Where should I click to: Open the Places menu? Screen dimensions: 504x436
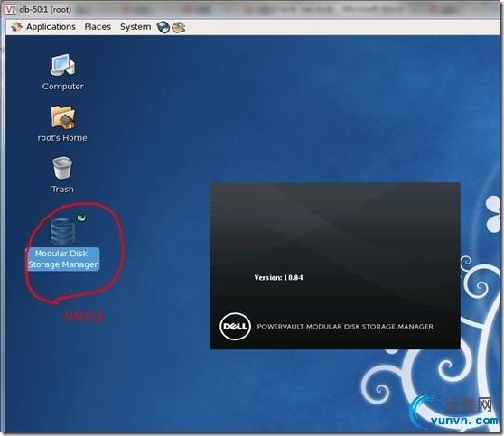point(98,27)
